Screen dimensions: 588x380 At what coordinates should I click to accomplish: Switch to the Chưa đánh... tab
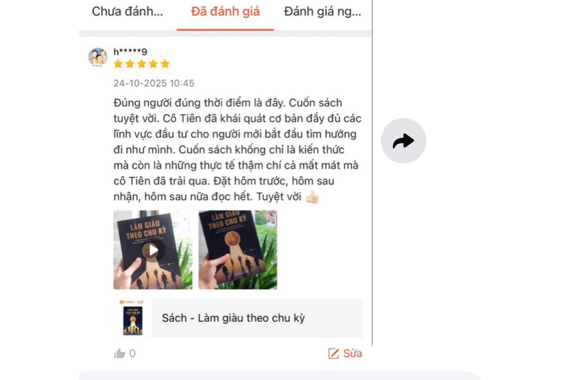click(127, 12)
